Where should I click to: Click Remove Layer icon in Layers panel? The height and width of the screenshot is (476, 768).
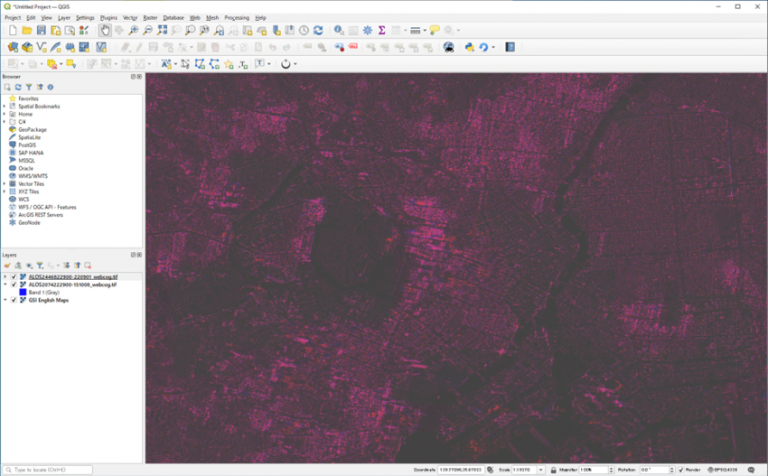(x=88, y=265)
